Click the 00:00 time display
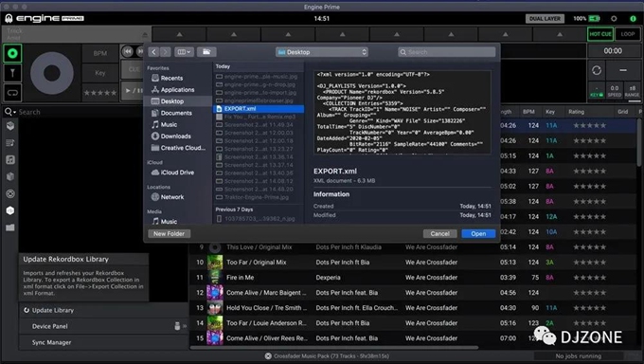Image resolution: width=644 pixels, height=364 pixels. pyautogui.click(x=613, y=51)
